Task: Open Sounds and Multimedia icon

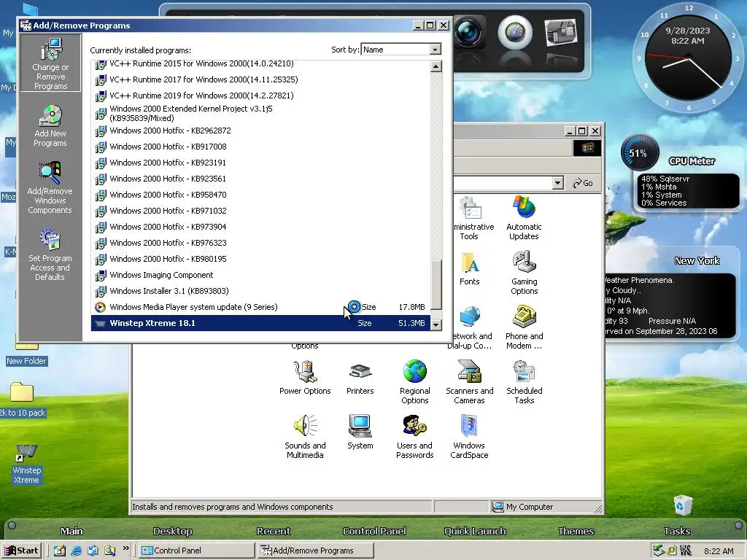Action: (305, 437)
